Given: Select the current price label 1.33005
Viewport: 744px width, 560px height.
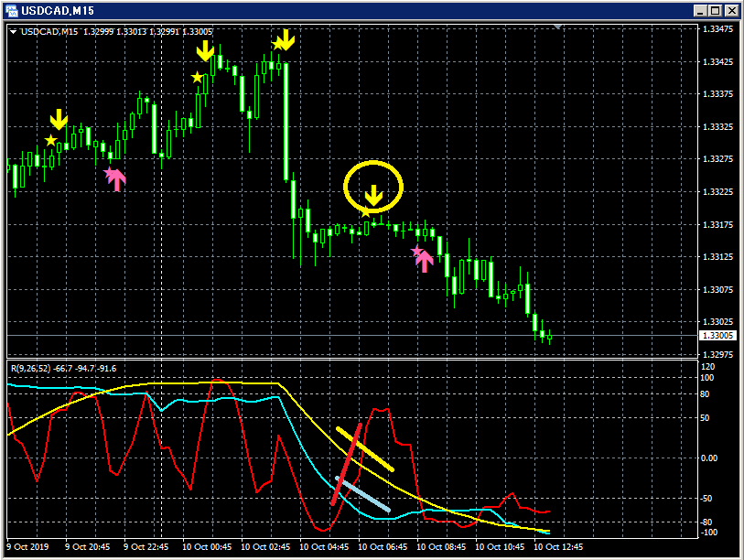Looking at the screenshot, I should 717,336.
